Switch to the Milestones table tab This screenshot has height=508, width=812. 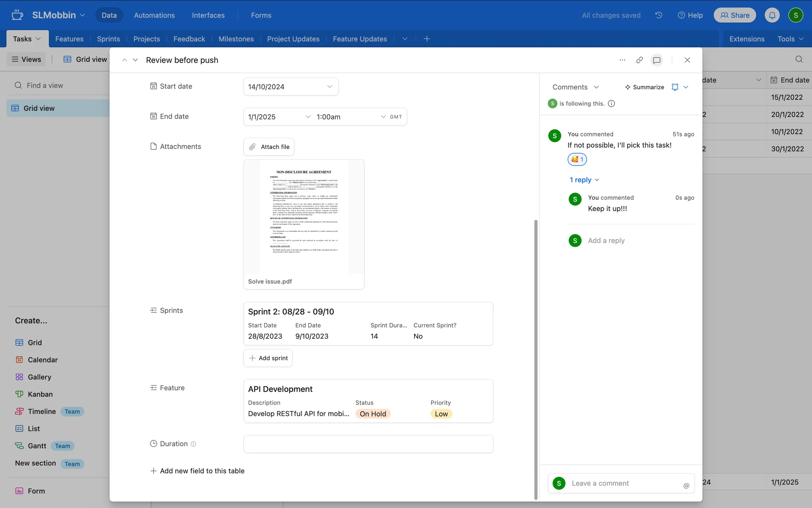click(236, 39)
